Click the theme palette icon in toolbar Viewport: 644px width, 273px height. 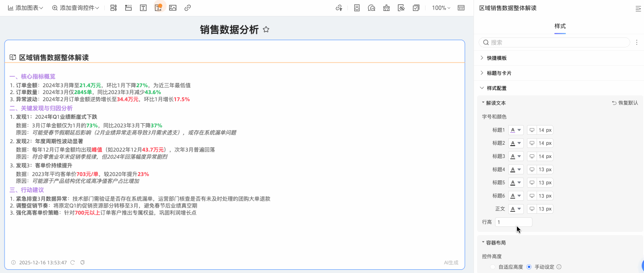(386, 8)
